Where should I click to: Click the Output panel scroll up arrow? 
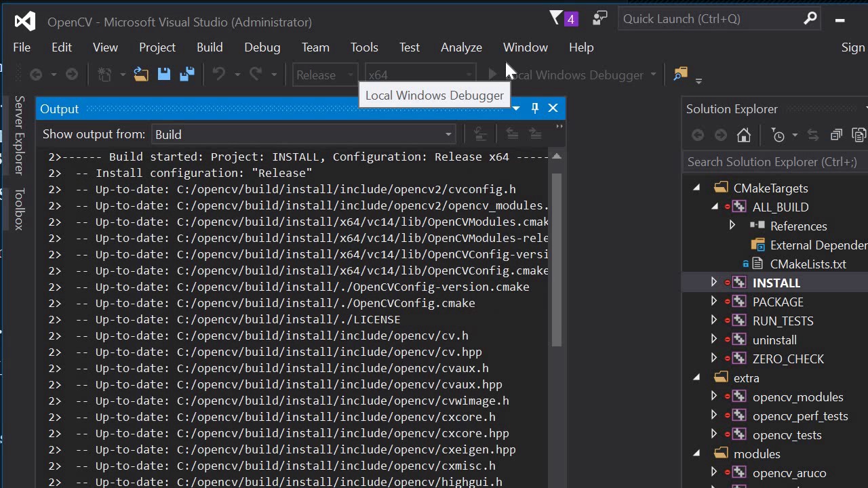pyautogui.click(x=557, y=157)
